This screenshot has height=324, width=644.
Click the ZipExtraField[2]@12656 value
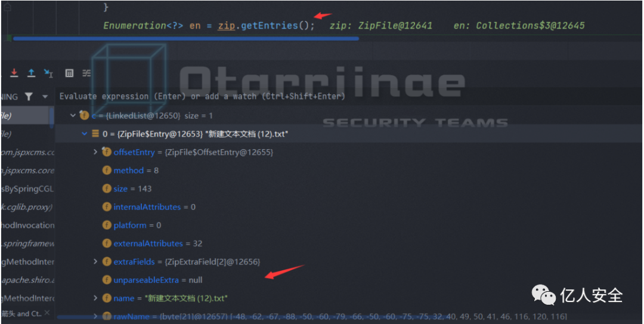212,261
